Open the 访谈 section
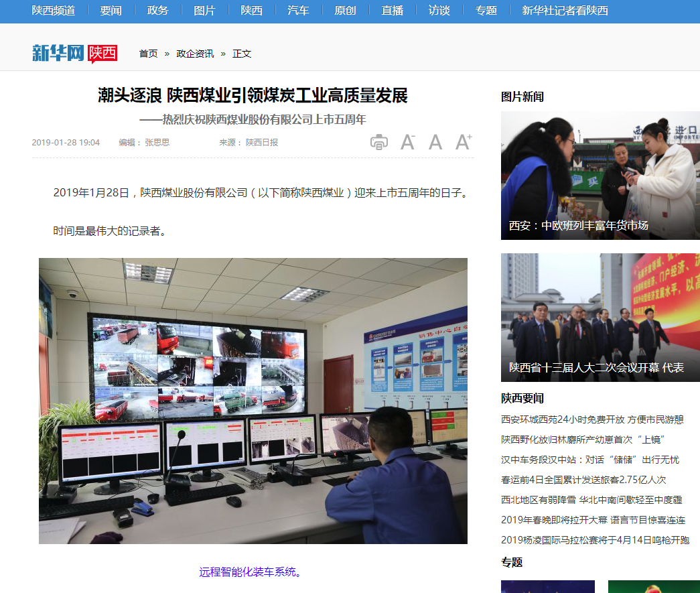 439,10
